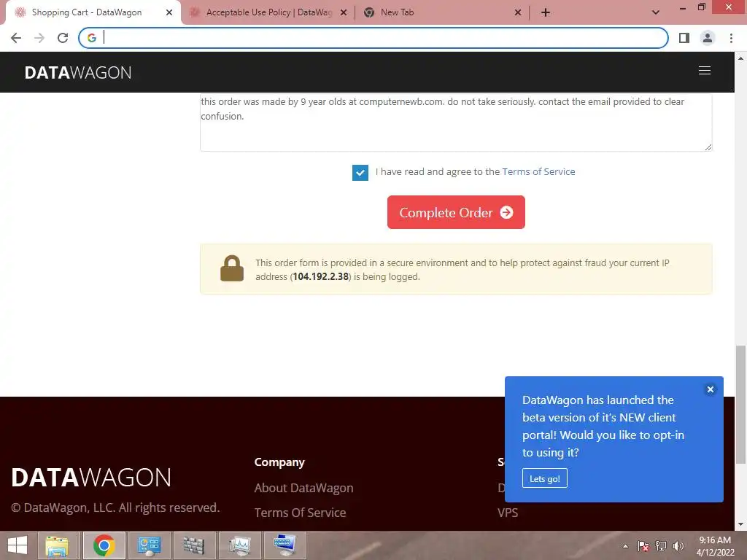Close the Shopping Cart tab
The width and height of the screenshot is (747, 560).
click(x=169, y=13)
